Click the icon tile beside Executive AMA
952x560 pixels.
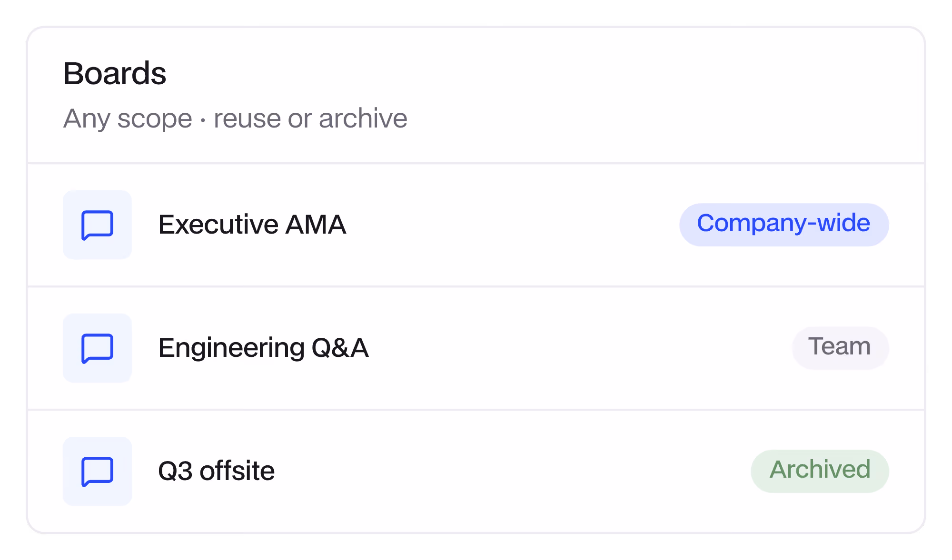(98, 225)
